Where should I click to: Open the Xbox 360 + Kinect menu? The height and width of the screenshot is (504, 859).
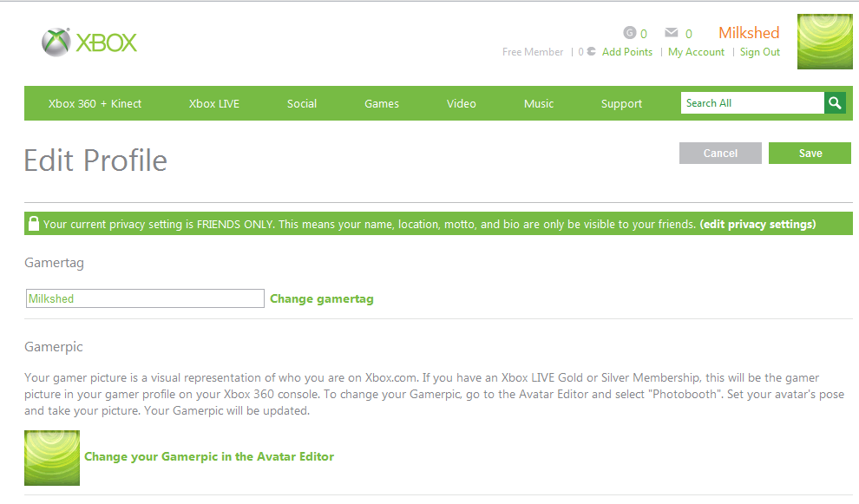tap(95, 103)
